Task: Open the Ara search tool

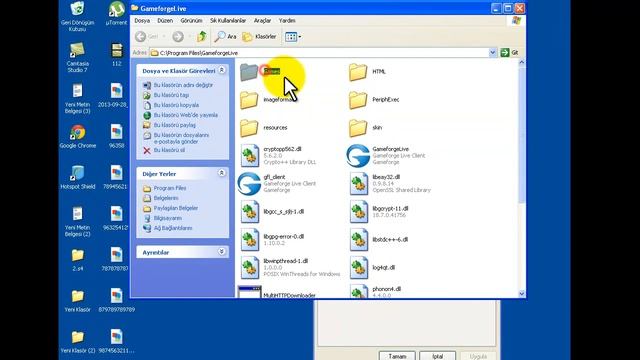Action: (x=226, y=37)
